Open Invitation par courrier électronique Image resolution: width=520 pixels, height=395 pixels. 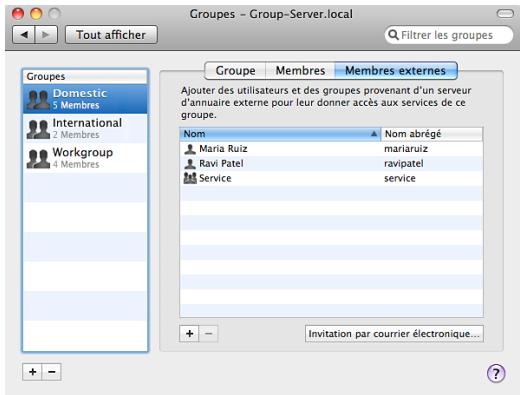(x=394, y=334)
